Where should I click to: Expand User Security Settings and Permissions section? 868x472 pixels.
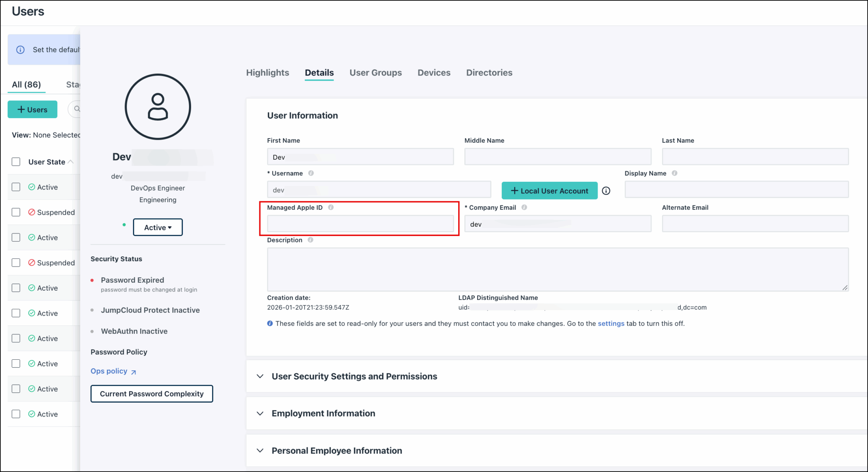[260, 376]
